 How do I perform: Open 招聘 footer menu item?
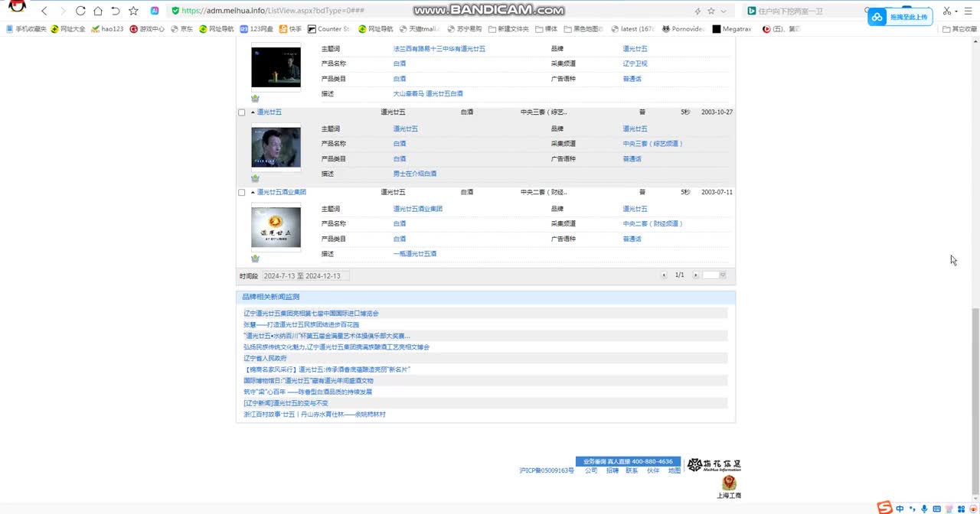[612, 471]
